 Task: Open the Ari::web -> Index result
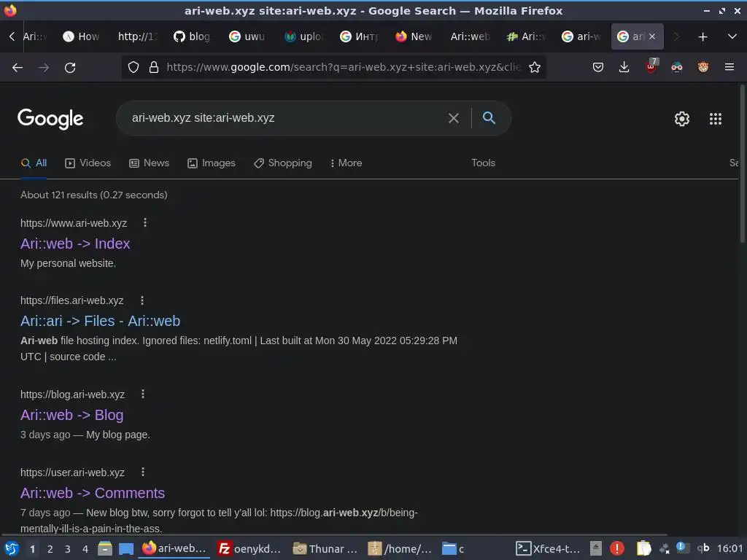(75, 244)
